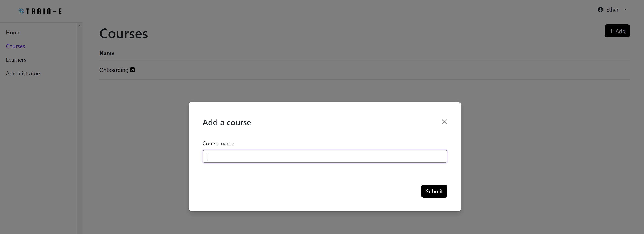Open the Administrators page
This screenshot has height=234, width=644.
(x=24, y=73)
